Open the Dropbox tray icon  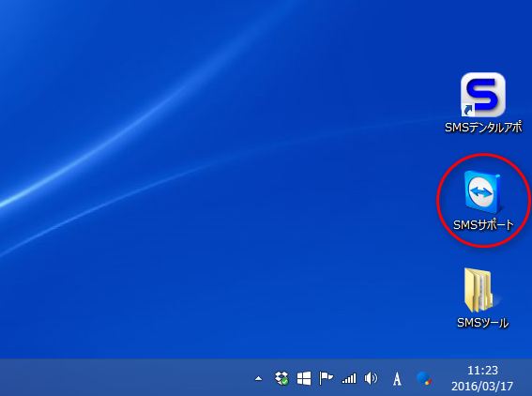[x=281, y=378]
